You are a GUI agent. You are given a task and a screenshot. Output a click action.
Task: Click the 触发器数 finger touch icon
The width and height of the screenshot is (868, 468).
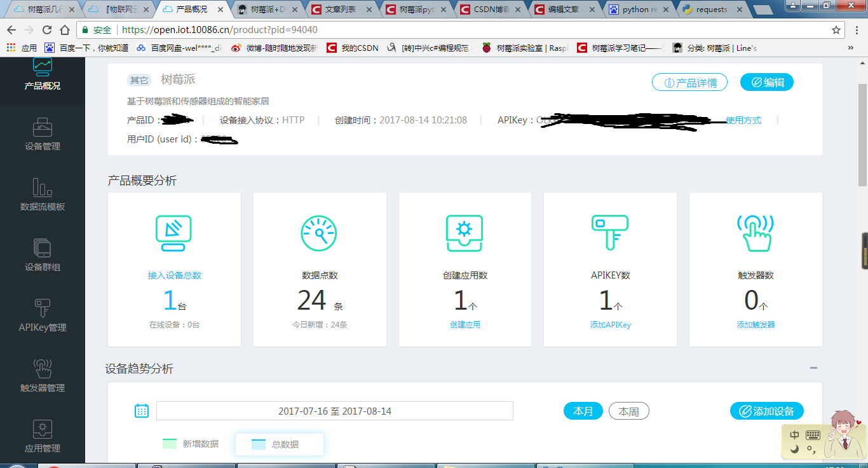756,233
